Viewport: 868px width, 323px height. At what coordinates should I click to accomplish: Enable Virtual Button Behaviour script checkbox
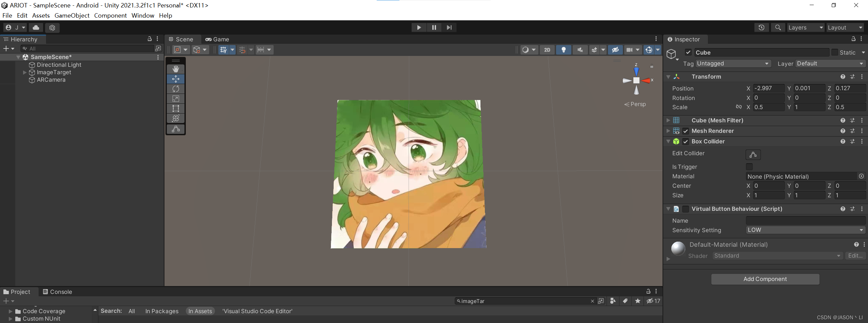[686, 209]
